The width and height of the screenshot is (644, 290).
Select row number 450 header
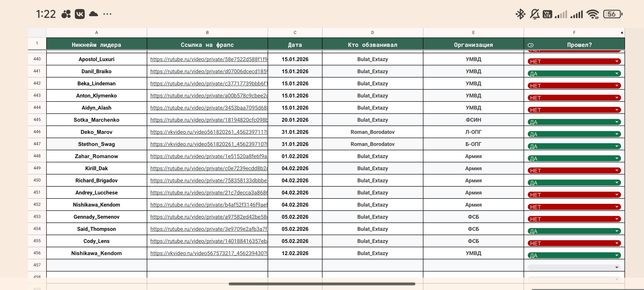37,180
